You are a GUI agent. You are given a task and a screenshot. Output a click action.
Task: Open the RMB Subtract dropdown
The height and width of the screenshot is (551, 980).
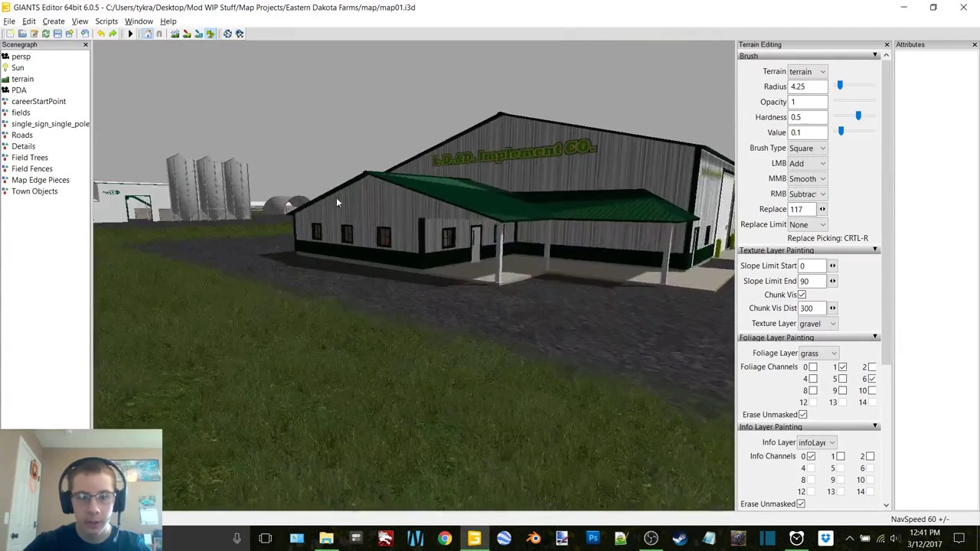point(807,194)
